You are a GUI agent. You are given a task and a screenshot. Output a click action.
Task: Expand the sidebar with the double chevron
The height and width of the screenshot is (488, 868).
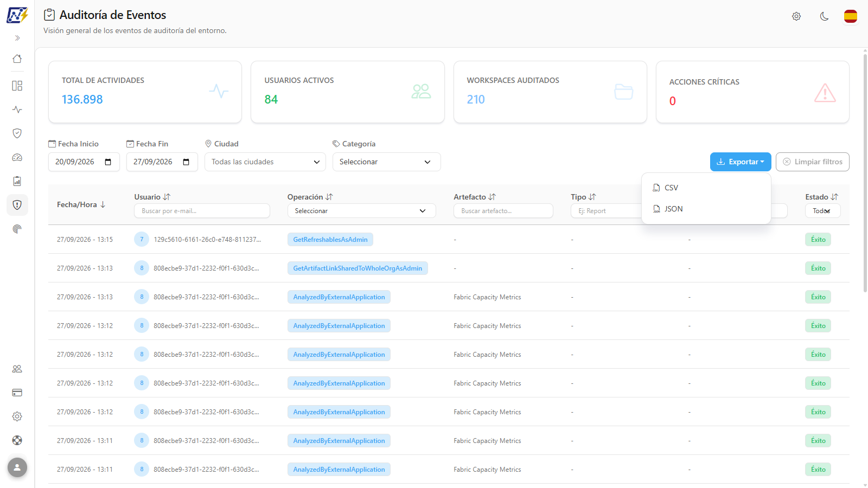click(x=17, y=38)
